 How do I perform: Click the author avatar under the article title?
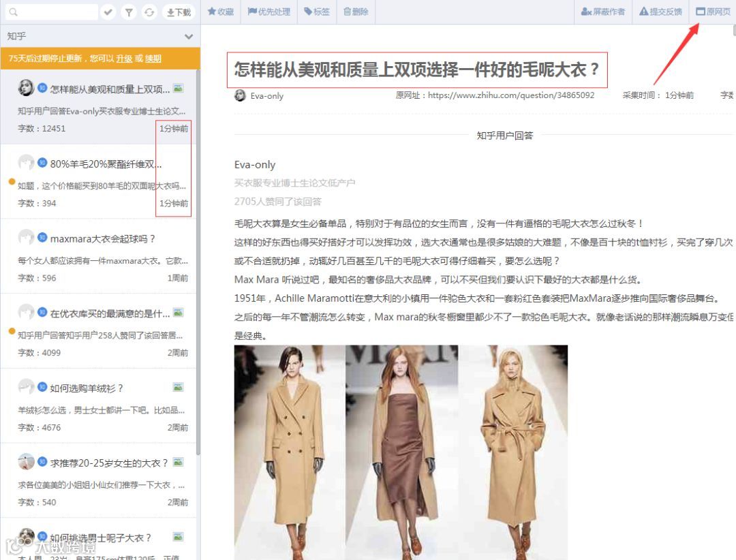pos(240,95)
